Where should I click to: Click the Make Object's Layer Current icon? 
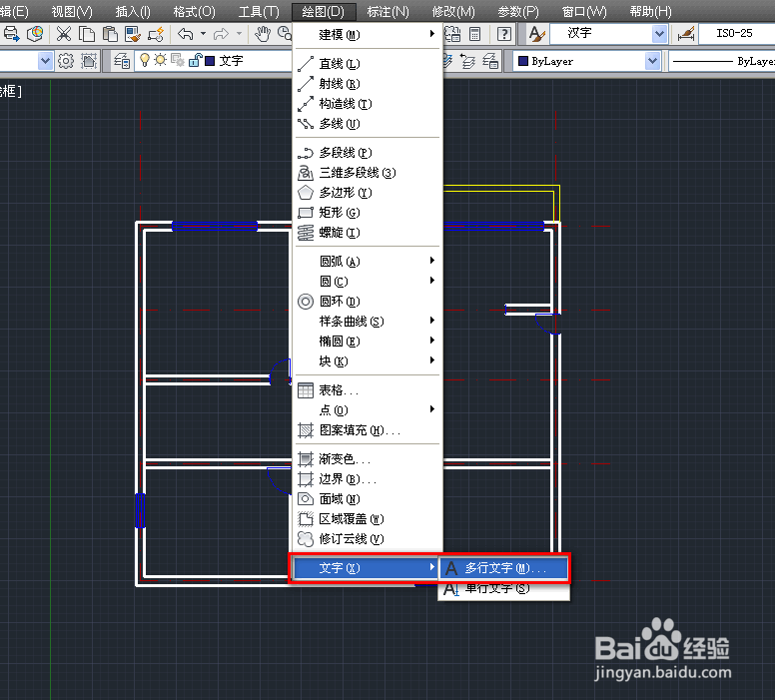(x=446, y=61)
